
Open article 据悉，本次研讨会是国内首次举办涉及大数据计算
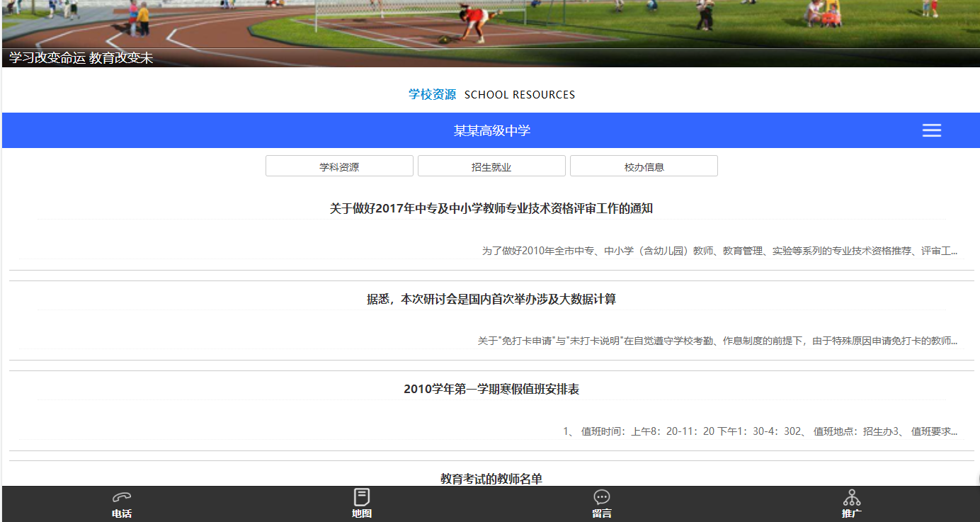point(491,299)
